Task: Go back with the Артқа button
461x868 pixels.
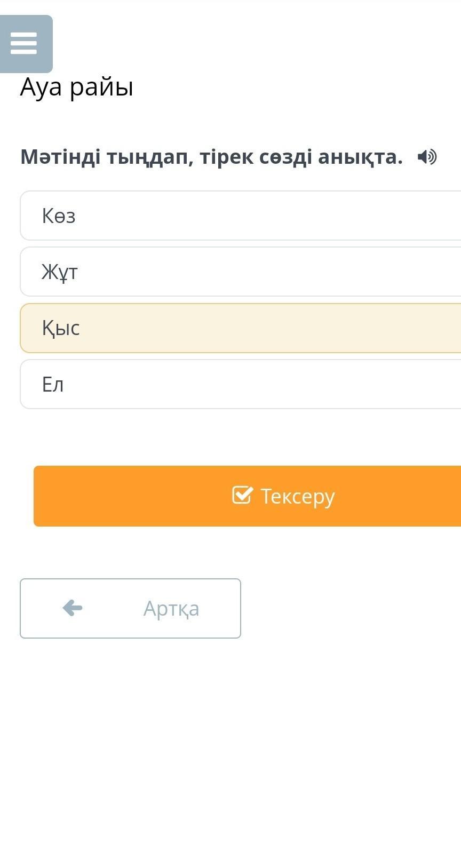Action: 130,608
